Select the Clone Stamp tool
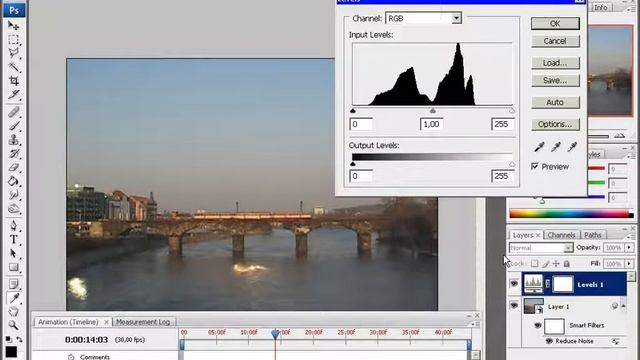Screen dimensions: 640x360 pyautogui.click(x=13, y=140)
